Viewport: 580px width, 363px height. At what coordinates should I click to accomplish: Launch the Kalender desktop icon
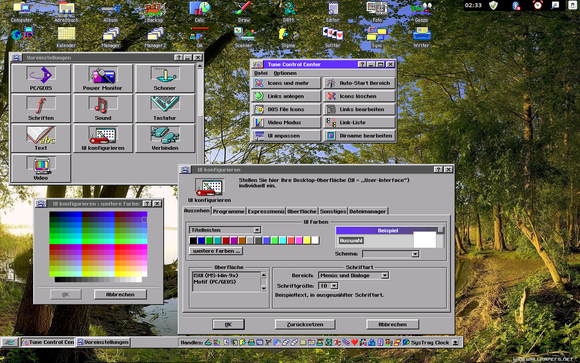coord(66,37)
